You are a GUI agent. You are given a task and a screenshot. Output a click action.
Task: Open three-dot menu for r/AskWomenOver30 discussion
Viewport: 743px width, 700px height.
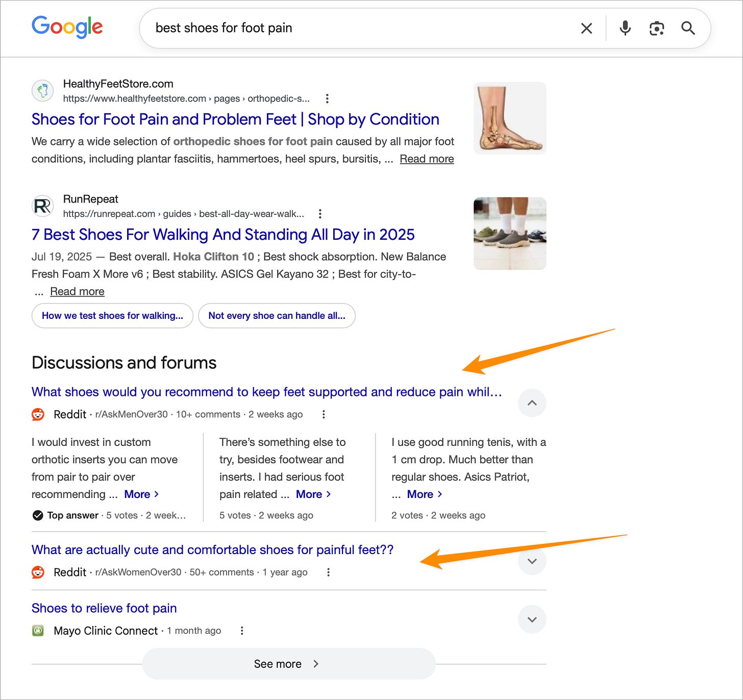point(328,572)
